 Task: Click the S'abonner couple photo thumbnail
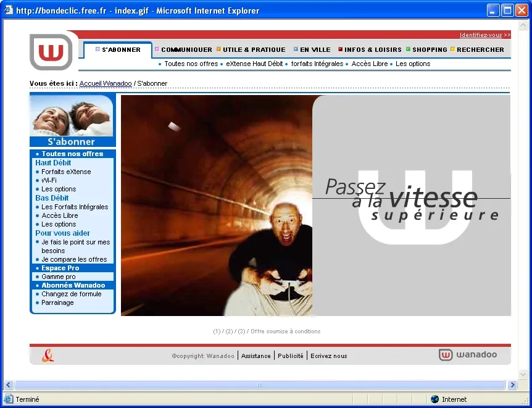pyautogui.click(x=72, y=115)
